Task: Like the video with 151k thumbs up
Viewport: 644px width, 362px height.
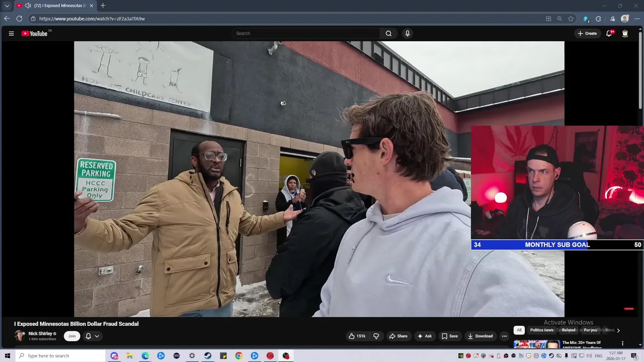Action: [x=357, y=336]
